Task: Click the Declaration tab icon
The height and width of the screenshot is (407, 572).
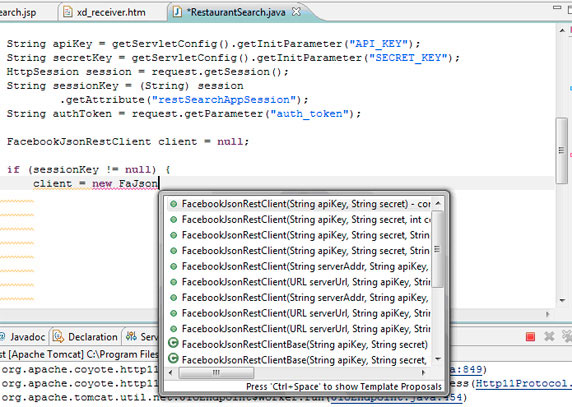Action: coord(58,337)
